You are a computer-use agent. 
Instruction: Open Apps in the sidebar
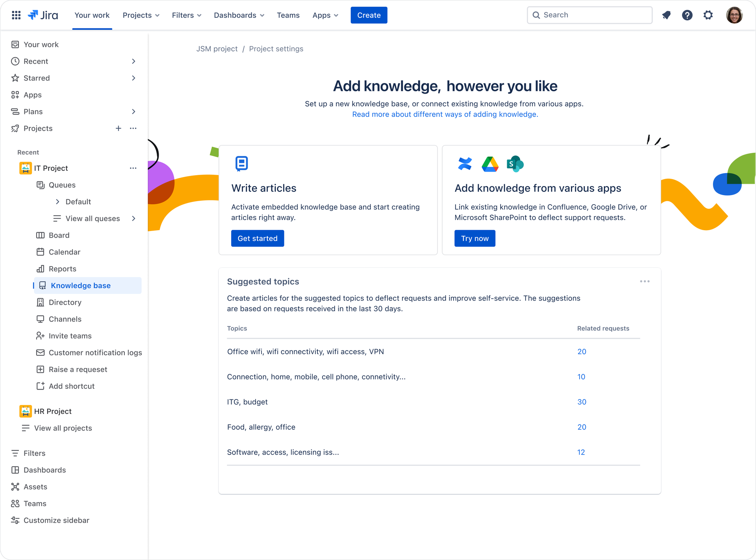[26, 95]
